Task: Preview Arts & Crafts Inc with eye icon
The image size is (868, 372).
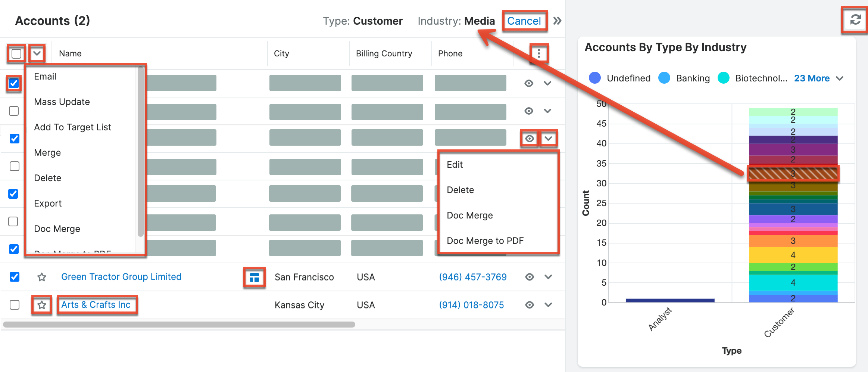Action: tap(529, 305)
